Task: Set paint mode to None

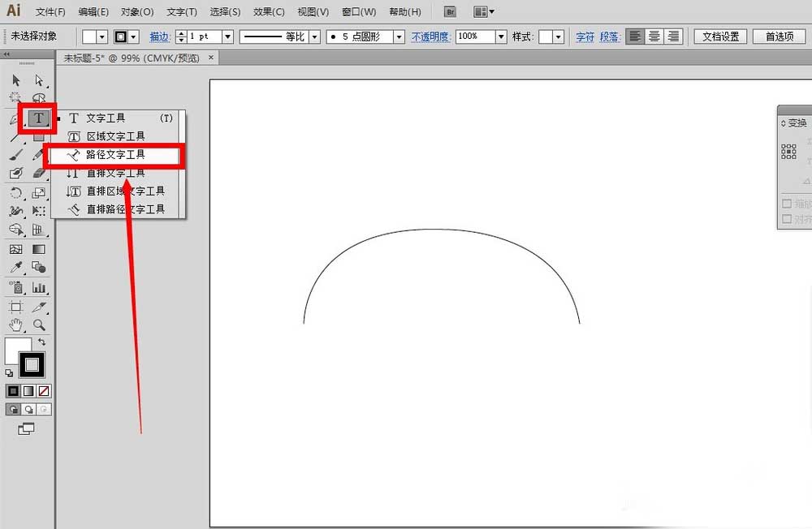Action: (x=44, y=391)
